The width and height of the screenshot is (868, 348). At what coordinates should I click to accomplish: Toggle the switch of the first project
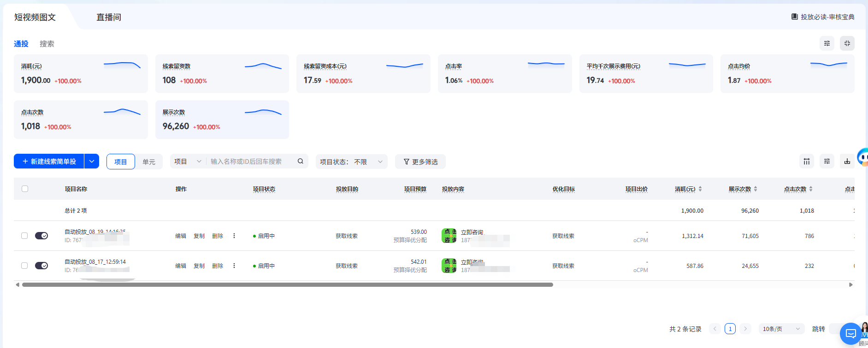(41, 236)
